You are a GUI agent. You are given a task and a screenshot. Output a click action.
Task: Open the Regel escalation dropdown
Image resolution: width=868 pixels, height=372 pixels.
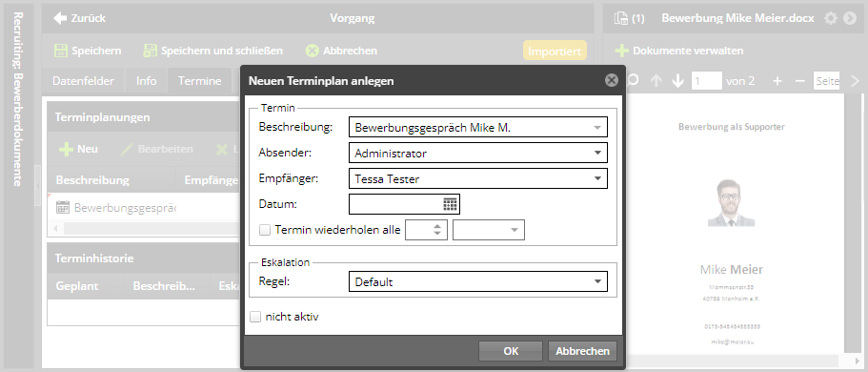coord(597,281)
